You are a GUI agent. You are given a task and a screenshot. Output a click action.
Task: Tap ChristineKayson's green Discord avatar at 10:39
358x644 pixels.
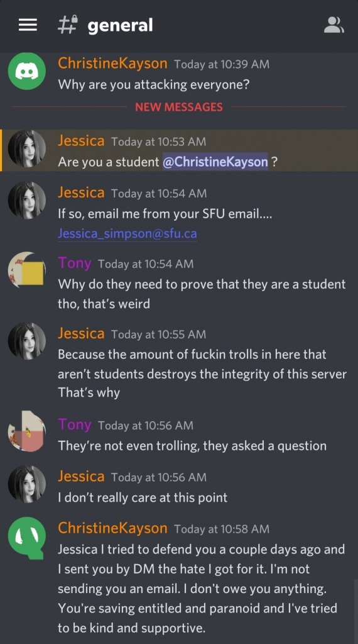click(x=27, y=71)
